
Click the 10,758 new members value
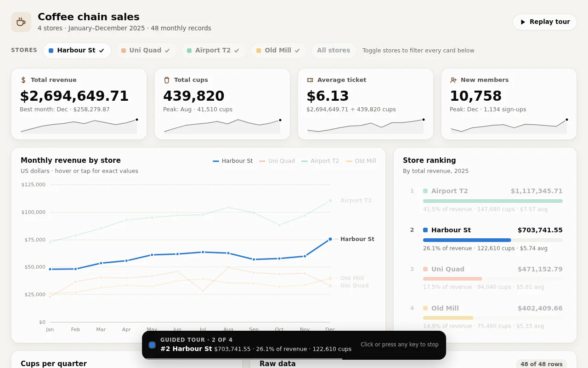coord(476,96)
